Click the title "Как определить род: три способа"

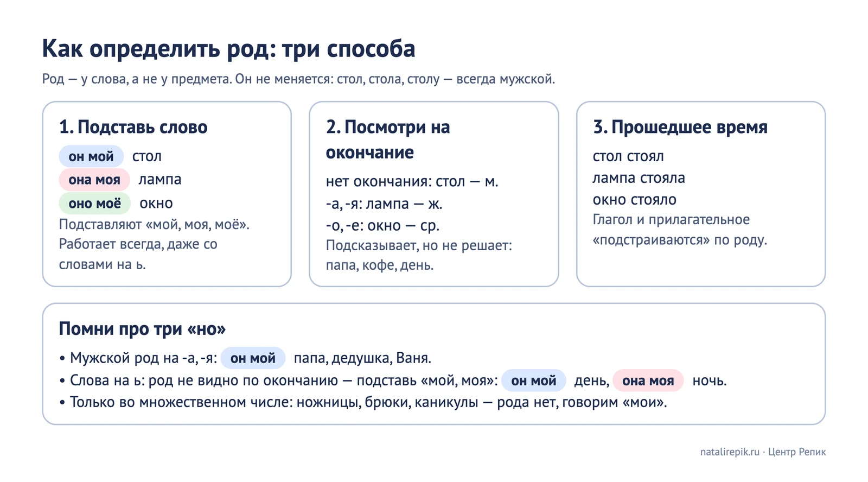point(228,49)
